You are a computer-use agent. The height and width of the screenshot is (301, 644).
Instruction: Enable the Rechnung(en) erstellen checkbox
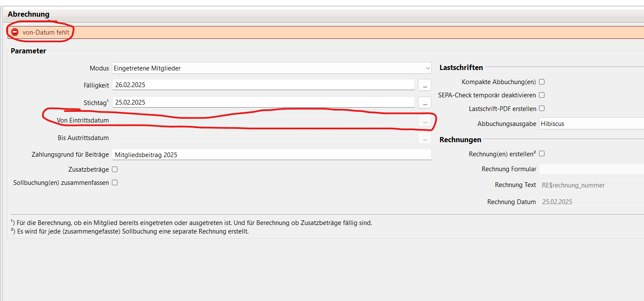coord(542,154)
